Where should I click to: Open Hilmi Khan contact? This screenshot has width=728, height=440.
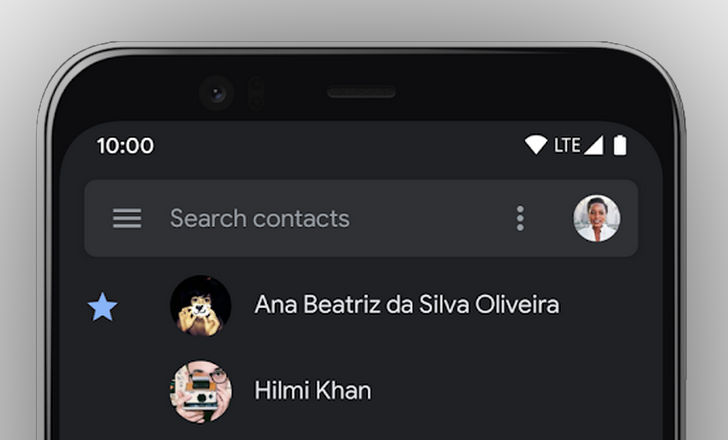[x=313, y=390]
